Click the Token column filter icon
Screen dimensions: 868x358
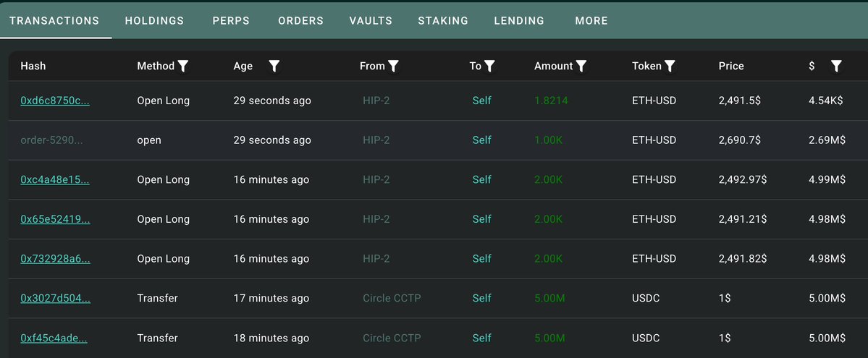[669, 67]
